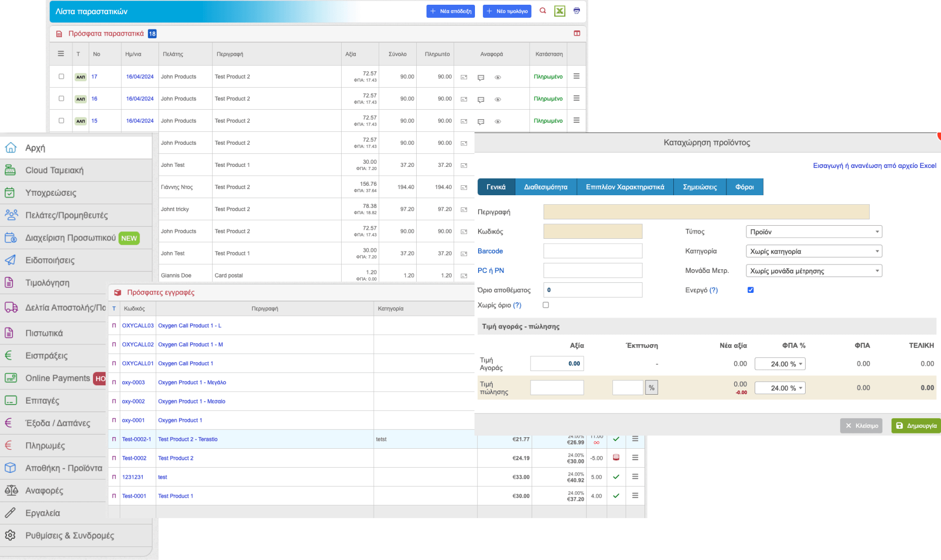Change ΦΠΑ dropdown for Τιμή Αγοράς
This screenshot has width=941, height=560.
pos(780,363)
